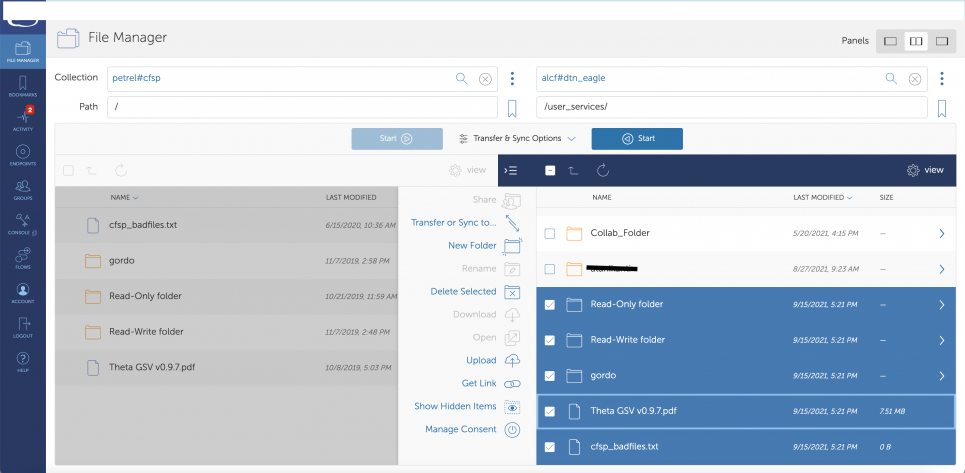
Task: Open the Activity sidebar icon
Action: click(22, 119)
